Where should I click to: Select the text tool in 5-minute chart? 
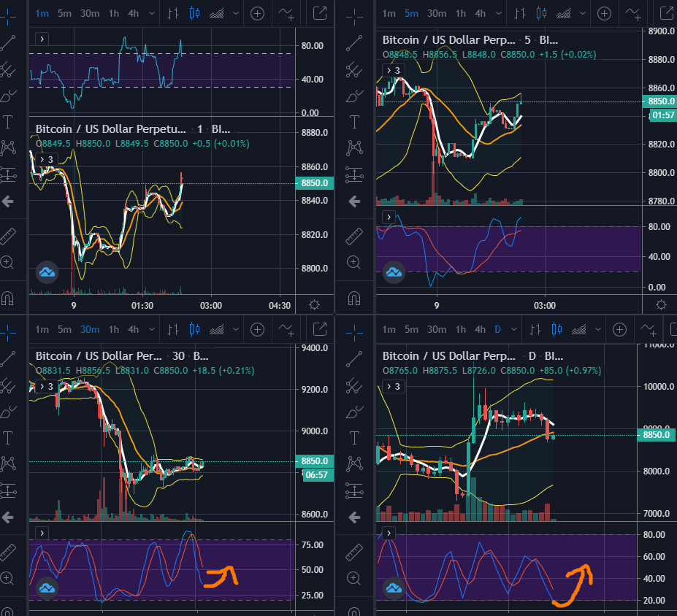click(354, 122)
